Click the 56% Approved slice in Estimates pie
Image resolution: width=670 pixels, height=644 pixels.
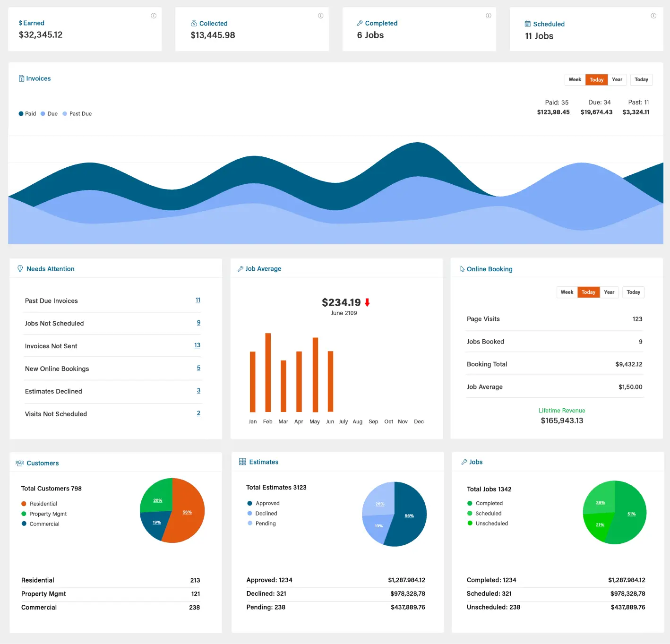coord(409,515)
